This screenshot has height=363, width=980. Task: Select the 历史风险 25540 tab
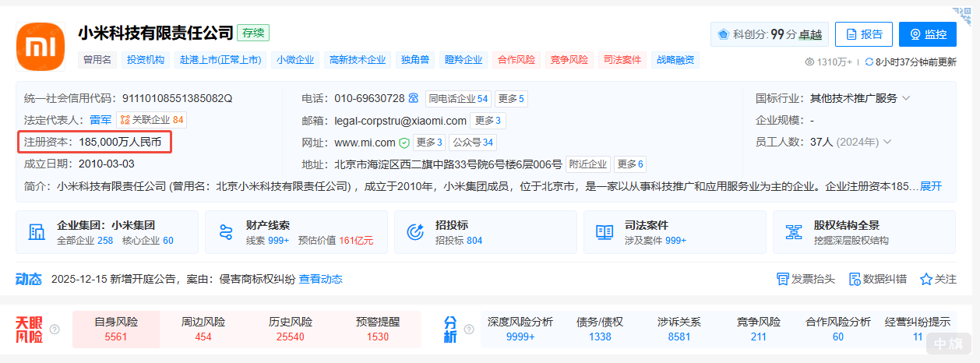[x=291, y=330]
